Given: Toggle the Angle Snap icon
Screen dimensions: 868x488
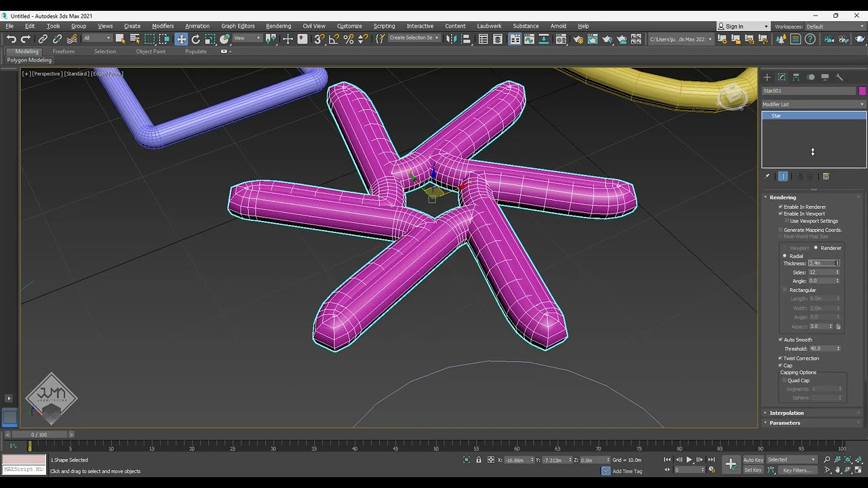Looking at the screenshot, I should [x=334, y=39].
